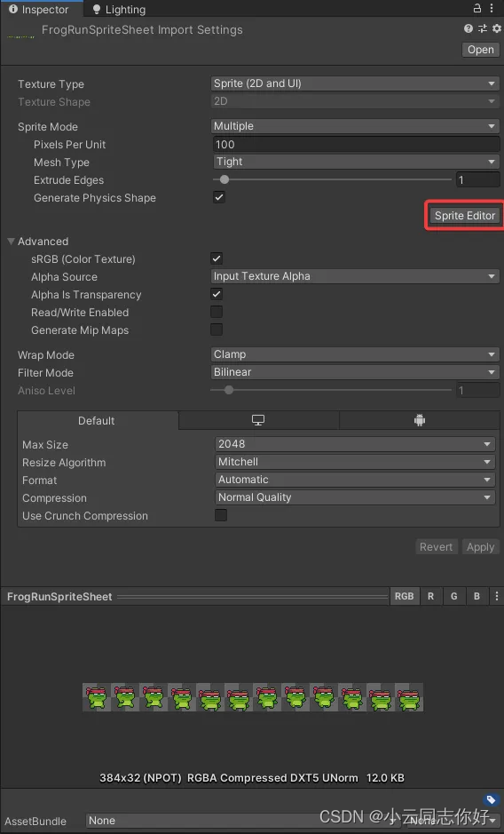
Task: Toggle Alpha Is Transparency checkbox
Action: click(x=217, y=294)
